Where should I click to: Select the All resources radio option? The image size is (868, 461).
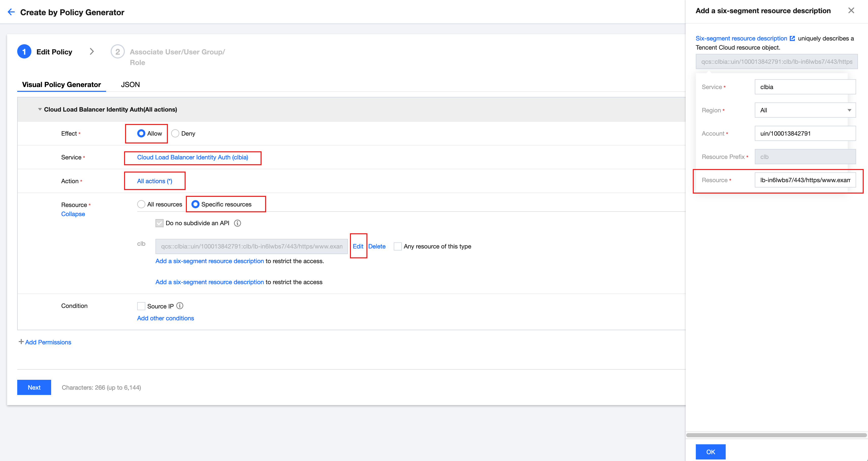[141, 204]
